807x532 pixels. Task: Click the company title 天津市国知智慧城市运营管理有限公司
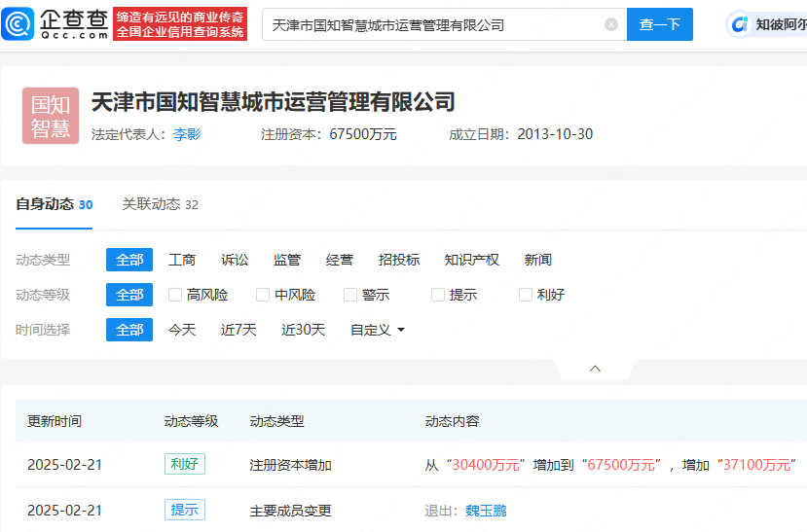click(x=274, y=102)
